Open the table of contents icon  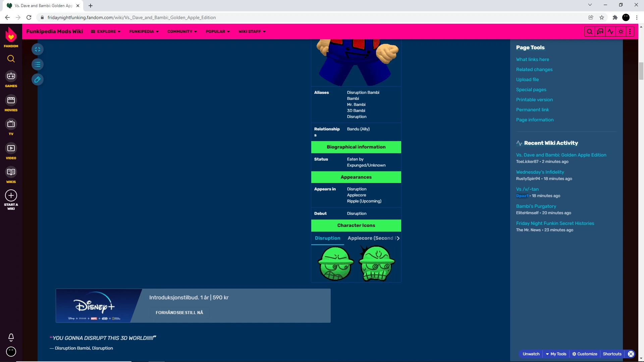(38, 64)
